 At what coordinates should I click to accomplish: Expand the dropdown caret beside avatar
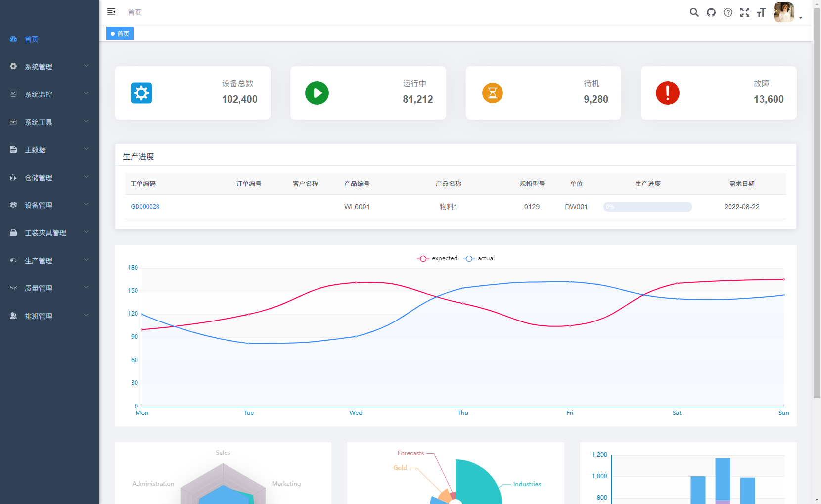tap(801, 18)
